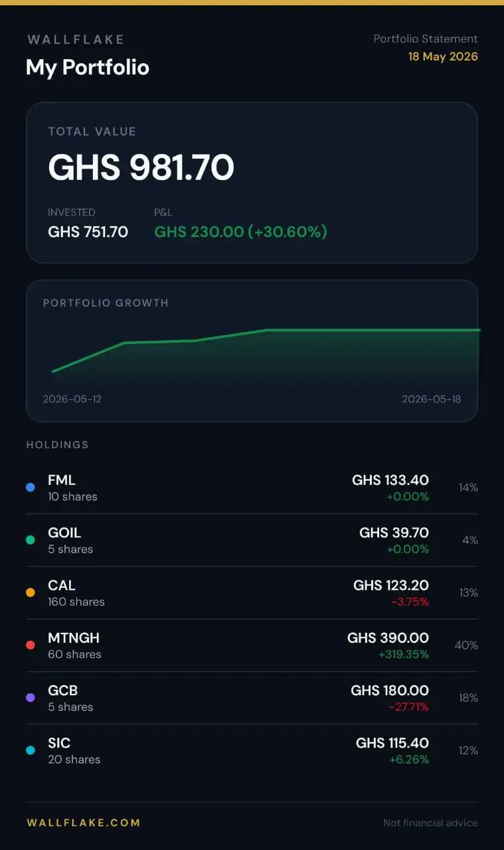Click the GHS 751.70 invested amount
This screenshot has height=850, width=504.
[88, 232]
